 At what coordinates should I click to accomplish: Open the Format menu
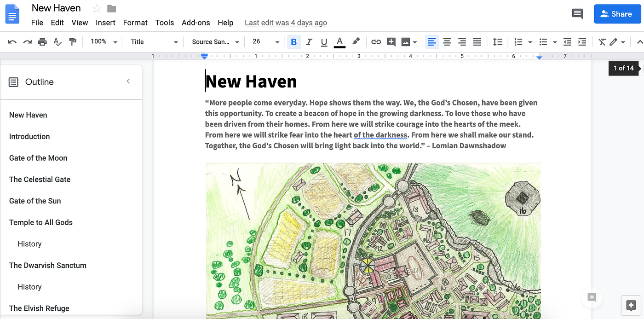(135, 23)
